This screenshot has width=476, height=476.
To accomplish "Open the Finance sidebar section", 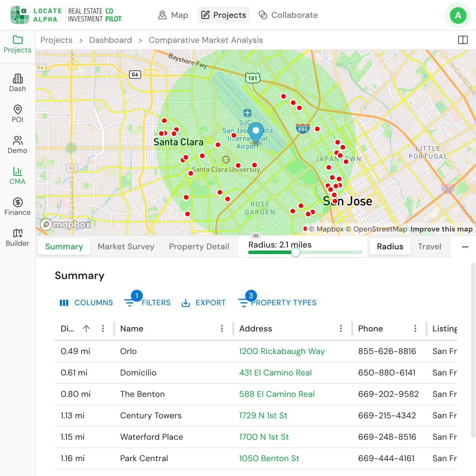I will click(17, 206).
